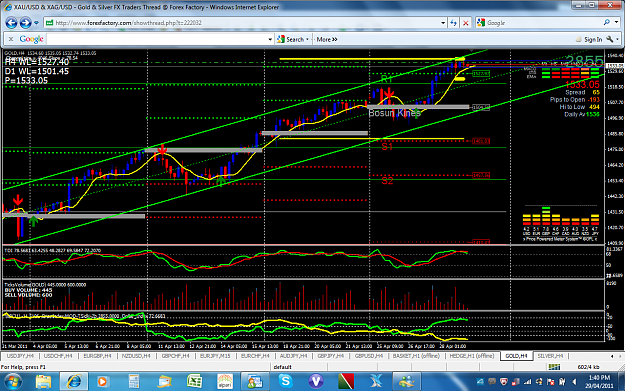Switch to the USDJPY,H4 chart tab

[20, 356]
